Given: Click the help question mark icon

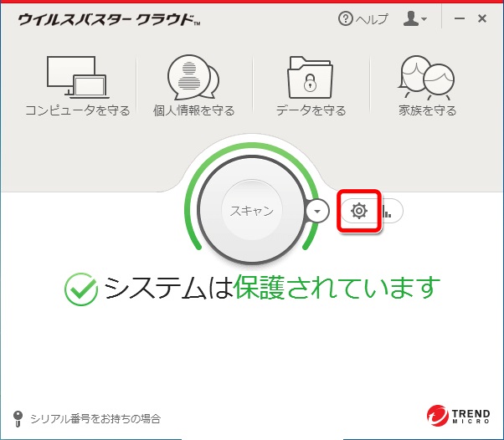Looking at the screenshot, I should 346,19.
